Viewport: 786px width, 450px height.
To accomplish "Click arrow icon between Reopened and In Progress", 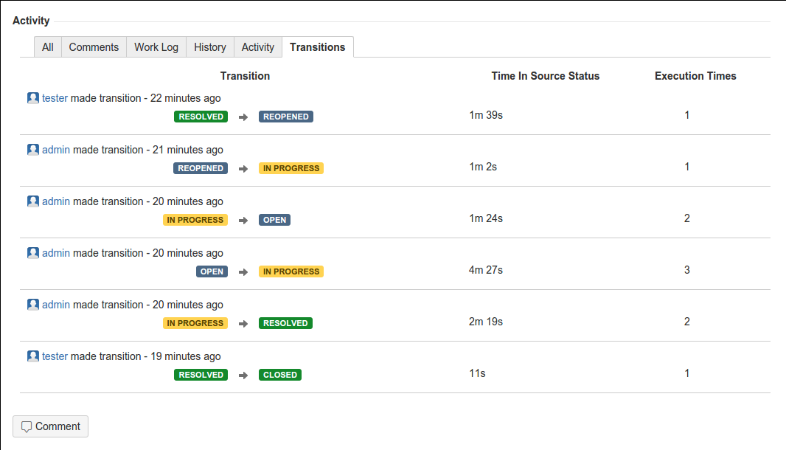I will (x=244, y=169).
